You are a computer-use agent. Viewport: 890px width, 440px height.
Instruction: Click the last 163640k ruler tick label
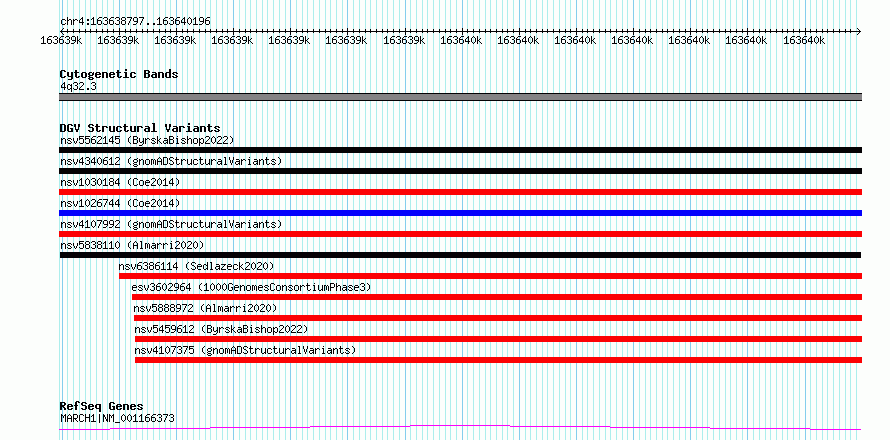click(x=804, y=40)
